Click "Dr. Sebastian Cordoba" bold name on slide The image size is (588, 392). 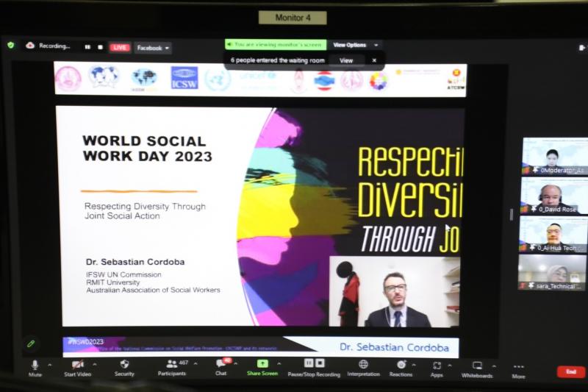click(135, 262)
